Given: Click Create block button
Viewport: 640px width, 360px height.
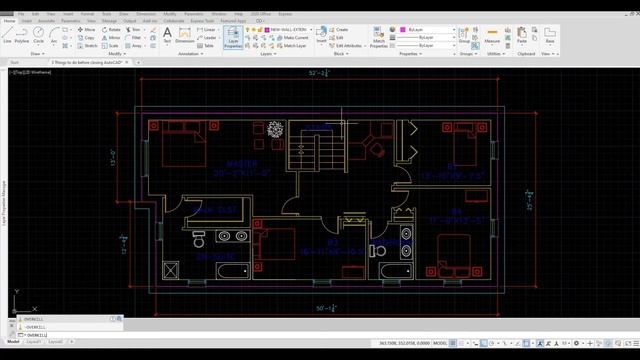Looking at the screenshot, I should click(339, 30).
